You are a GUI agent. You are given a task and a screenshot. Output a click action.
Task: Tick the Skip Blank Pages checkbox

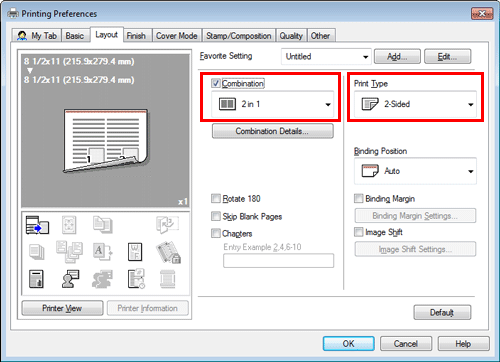pos(216,216)
